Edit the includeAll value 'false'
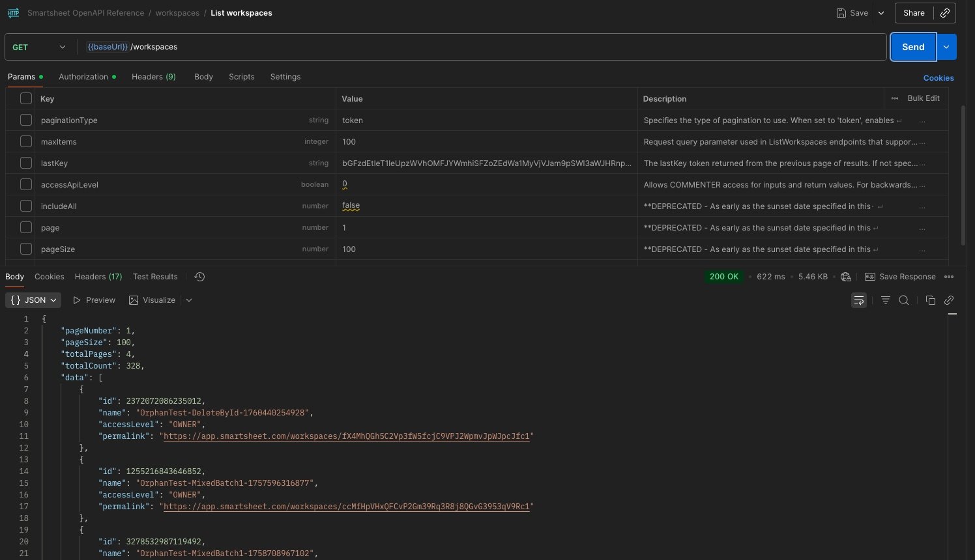The image size is (975, 560). (351, 206)
